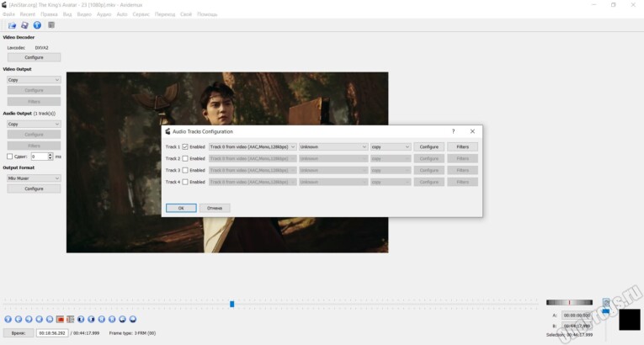
Task: Open the Track 1 language Unknown dropdown
Action: tap(333, 146)
